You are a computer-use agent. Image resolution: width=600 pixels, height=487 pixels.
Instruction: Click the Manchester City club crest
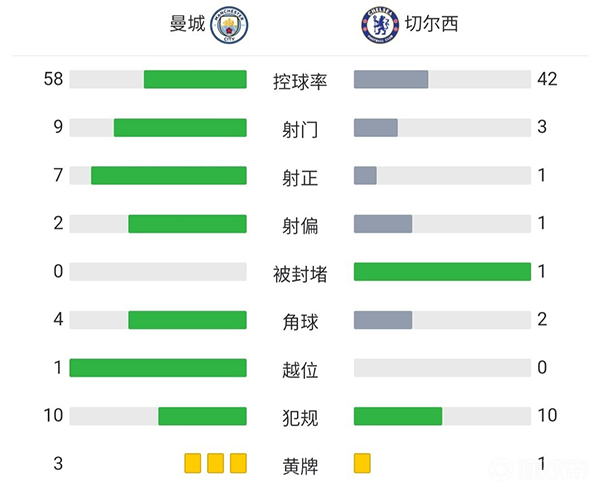(232, 25)
